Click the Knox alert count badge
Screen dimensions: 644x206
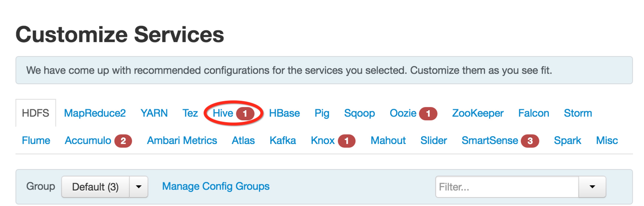tap(347, 141)
